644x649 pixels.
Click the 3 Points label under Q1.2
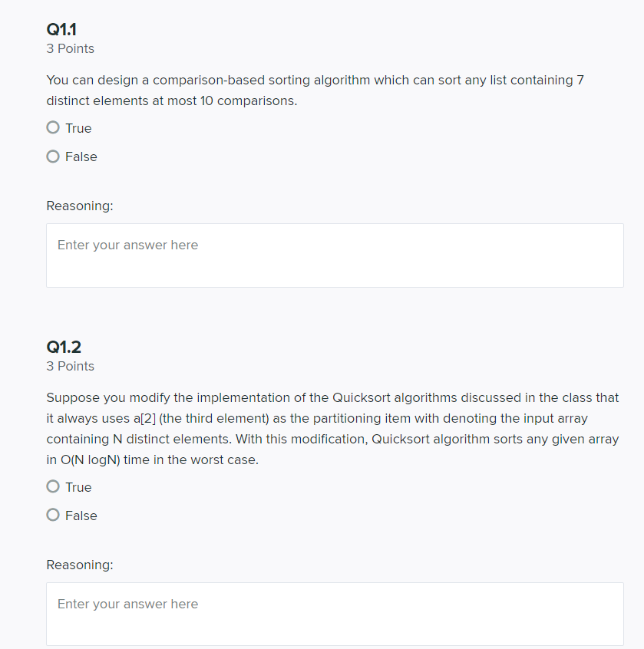(70, 366)
